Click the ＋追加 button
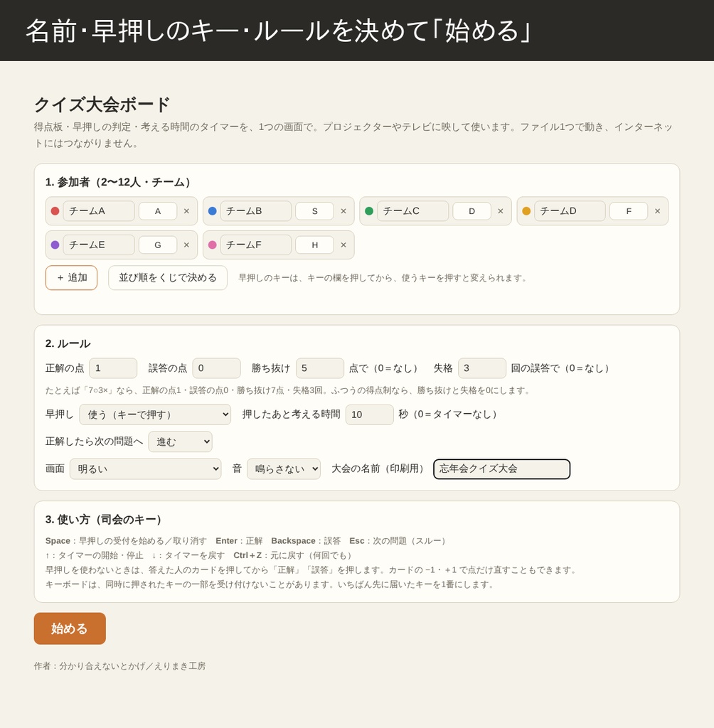This screenshot has width=714, height=728. [x=72, y=278]
